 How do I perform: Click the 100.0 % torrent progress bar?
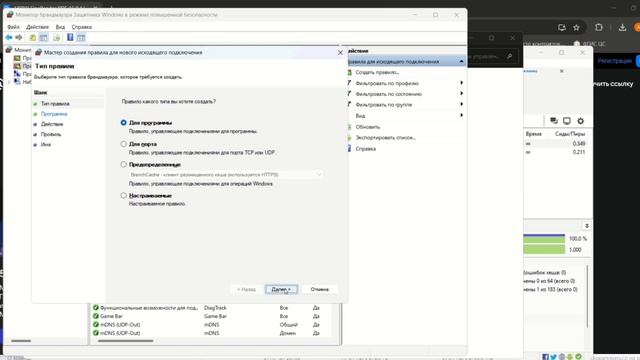[544, 238]
